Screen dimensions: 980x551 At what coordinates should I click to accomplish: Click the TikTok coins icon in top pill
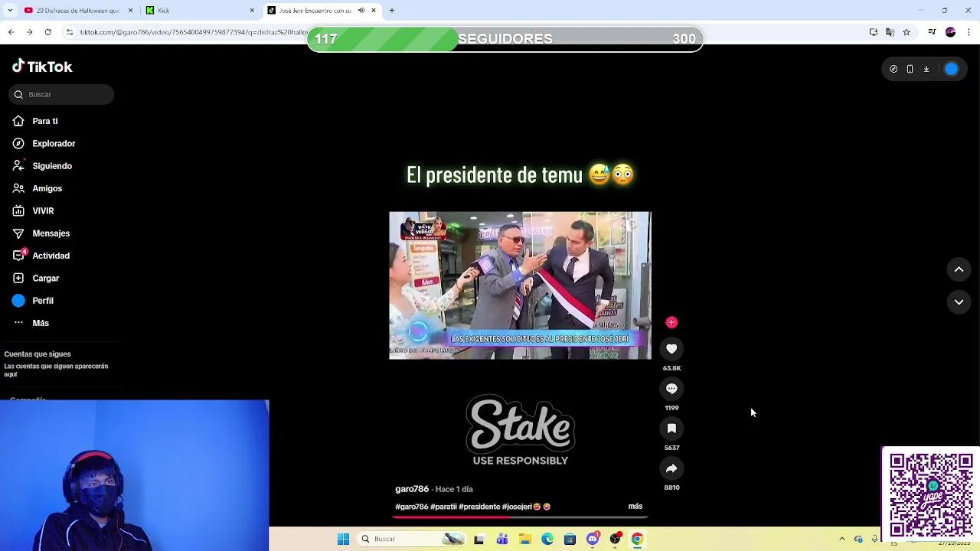tap(893, 69)
